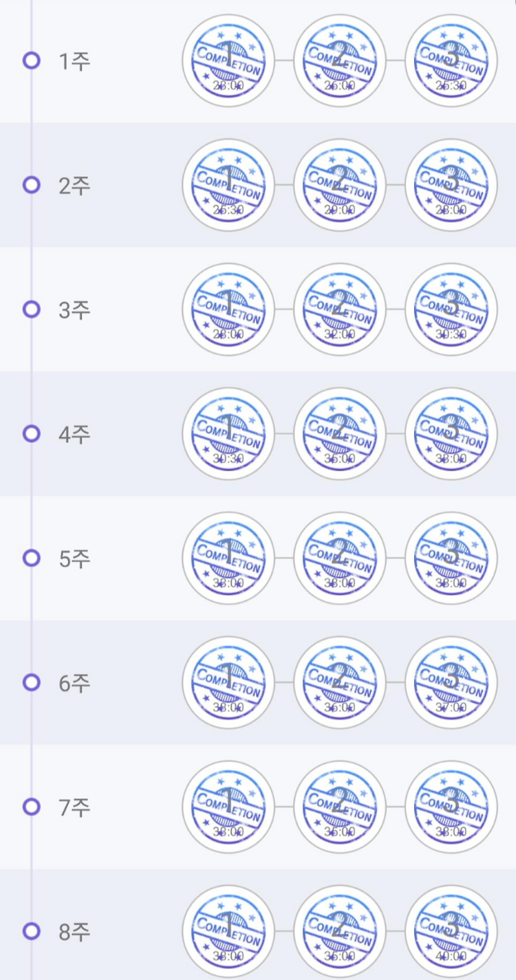This screenshot has height=980, width=516.
Task: Open session 3 stamp in 3주 row
Action: pos(451,309)
